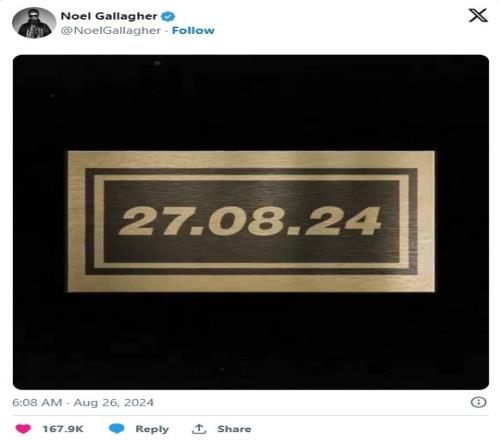View the 167.9K likes count
The width and height of the screenshot is (500, 440).
(x=63, y=429)
